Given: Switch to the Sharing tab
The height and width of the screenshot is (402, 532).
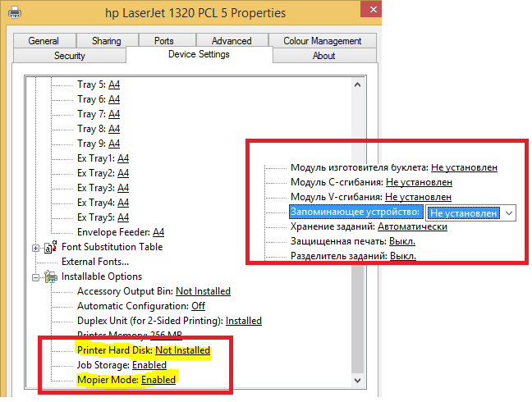Looking at the screenshot, I should 107,41.
